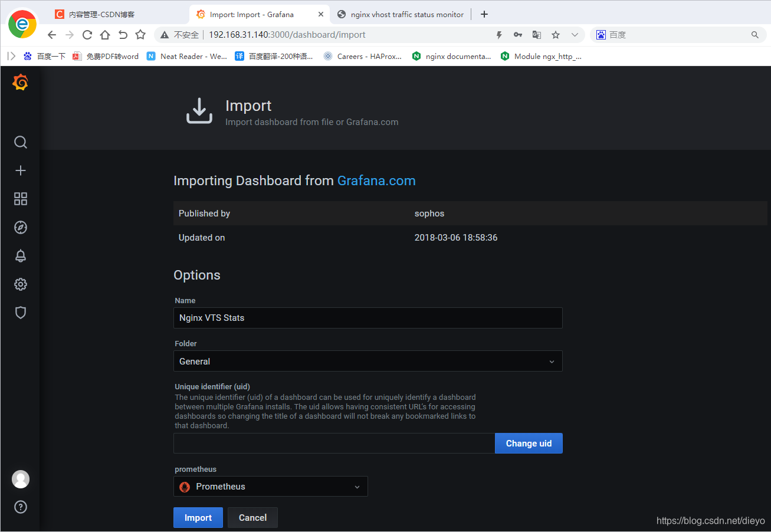Click the browser logo at top left
Viewport: 771px width, 532px height.
click(x=22, y=24)
